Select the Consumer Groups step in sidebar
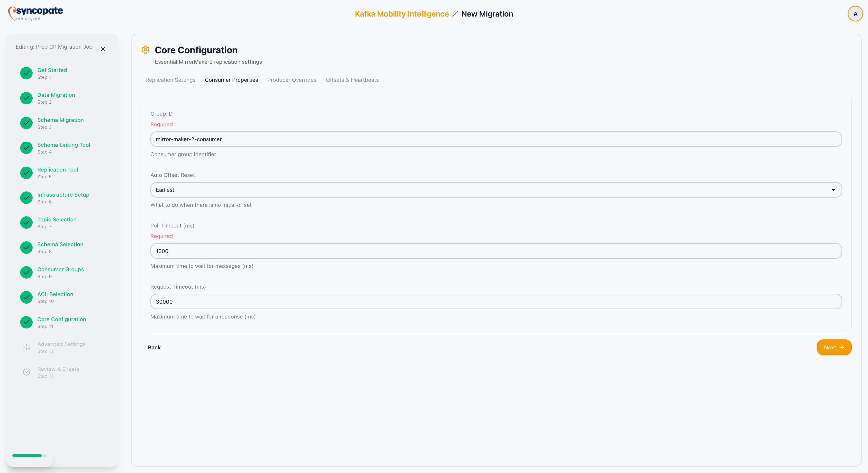 (60, 269)
